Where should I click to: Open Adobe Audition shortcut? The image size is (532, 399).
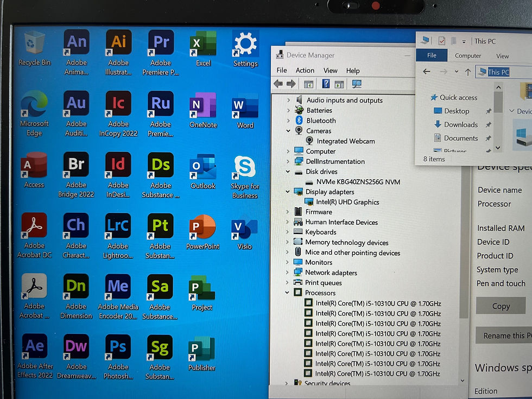point(77,113)
